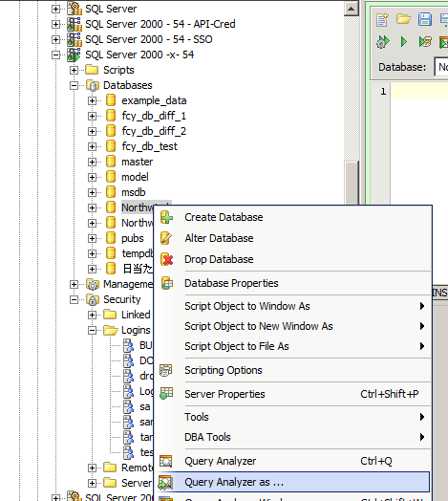Viewport: 448px width, 501px height.
Task: Collapse SQL Server 2000 -x- 54 node
Action: tap(55, 54)
